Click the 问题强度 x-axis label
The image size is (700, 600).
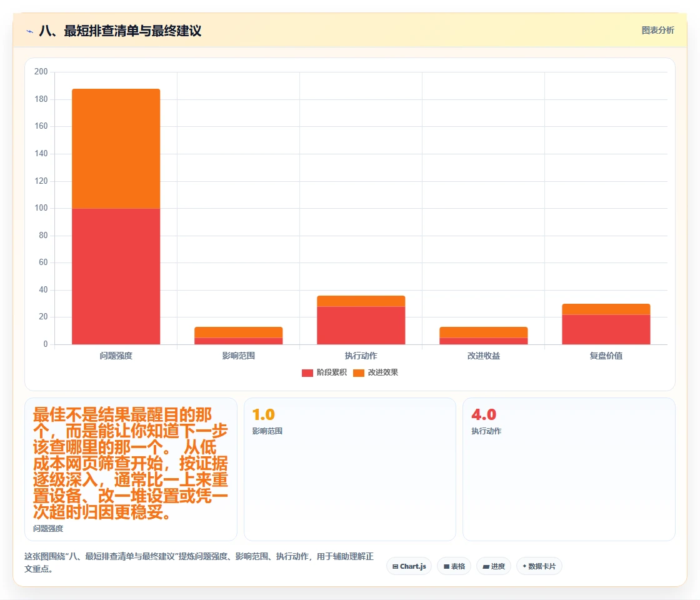116,356
